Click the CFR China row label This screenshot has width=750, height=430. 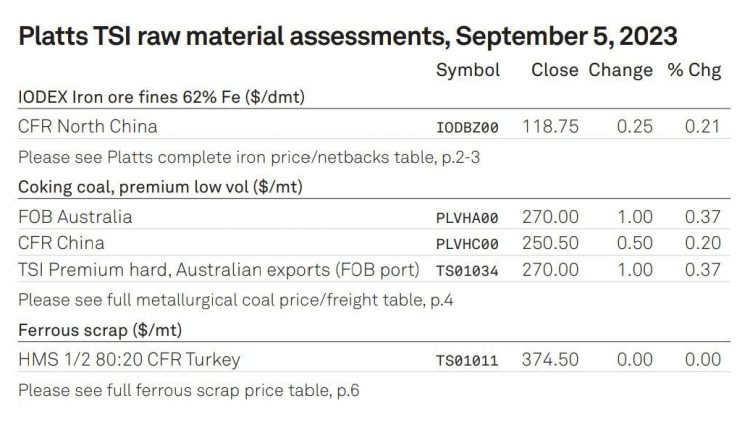pos(61,243)
